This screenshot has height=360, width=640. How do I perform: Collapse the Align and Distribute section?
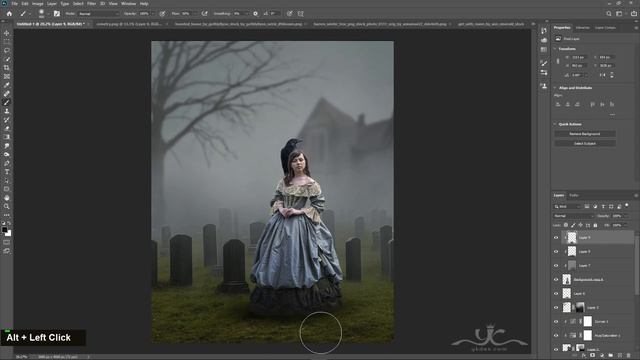click(x=555, y=88)
